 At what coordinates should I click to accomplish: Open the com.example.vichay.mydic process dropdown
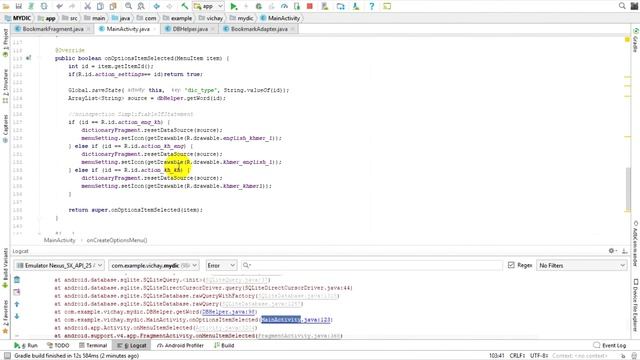[x=154, y=265]
